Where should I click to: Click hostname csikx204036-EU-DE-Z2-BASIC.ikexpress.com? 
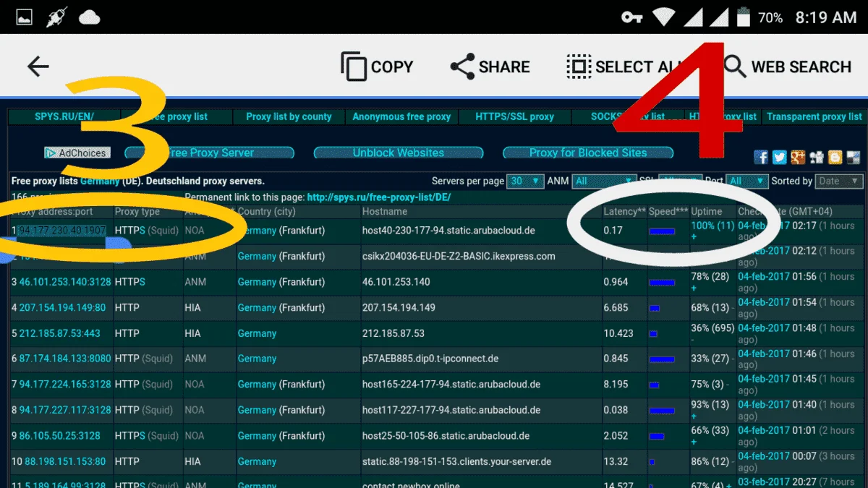pyautogui.click(x=459, y=256)
